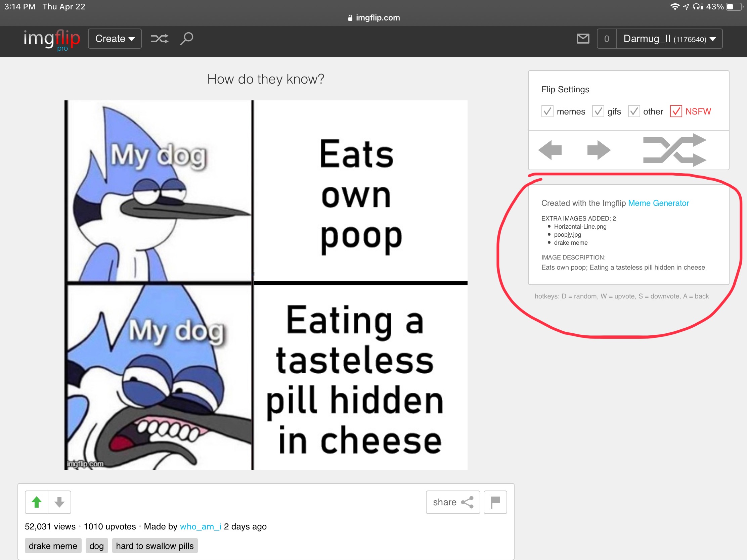Select the dog tag

97,546
